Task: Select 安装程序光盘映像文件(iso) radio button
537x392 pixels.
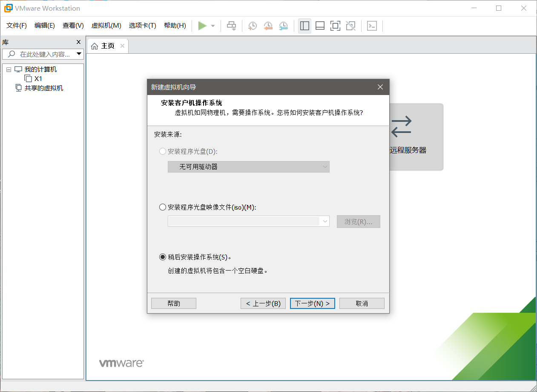Action: (x=162, y=207)
